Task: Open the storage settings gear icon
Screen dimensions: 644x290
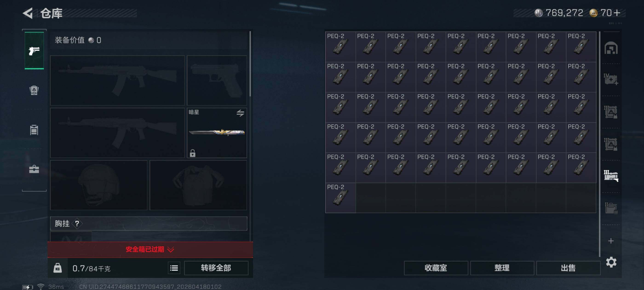Action: [x=611, y=262]
